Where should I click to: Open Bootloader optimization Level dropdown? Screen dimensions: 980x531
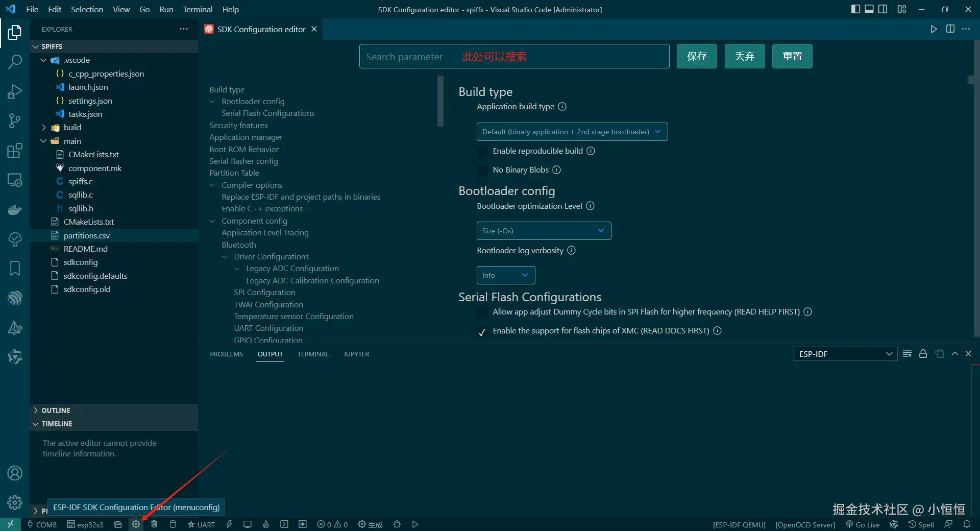point(544,231)
